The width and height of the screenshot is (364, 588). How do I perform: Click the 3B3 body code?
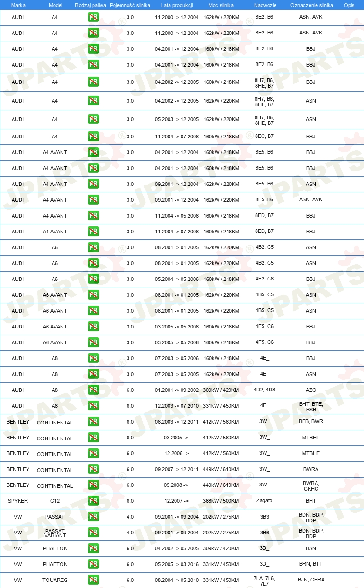click(x=264, y=517)
